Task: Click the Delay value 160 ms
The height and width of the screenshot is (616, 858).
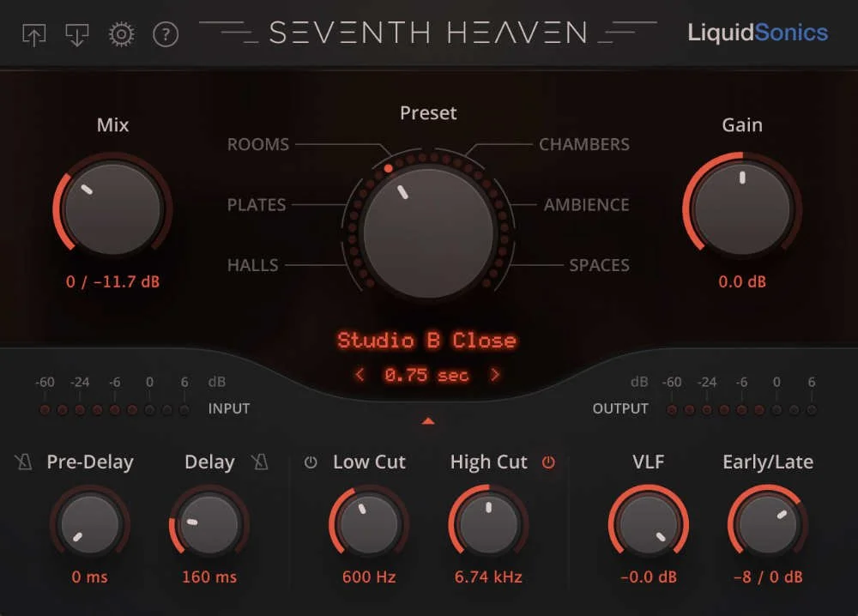Action: (209, 577)
